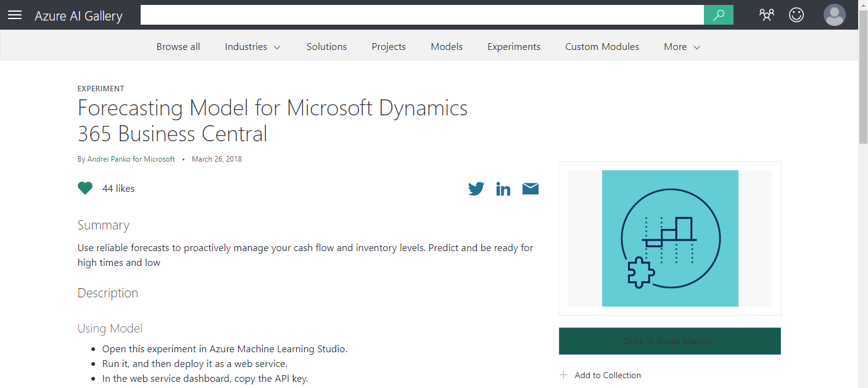This screenshot has width=868, height=388.
Task: Share the experiment by email envelope icon
Action: (531, 189)
